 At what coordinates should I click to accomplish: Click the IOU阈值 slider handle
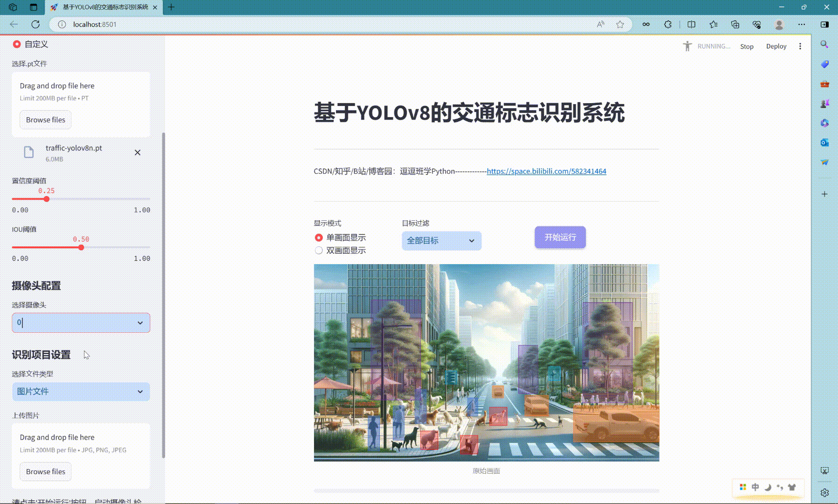[81, 247]
